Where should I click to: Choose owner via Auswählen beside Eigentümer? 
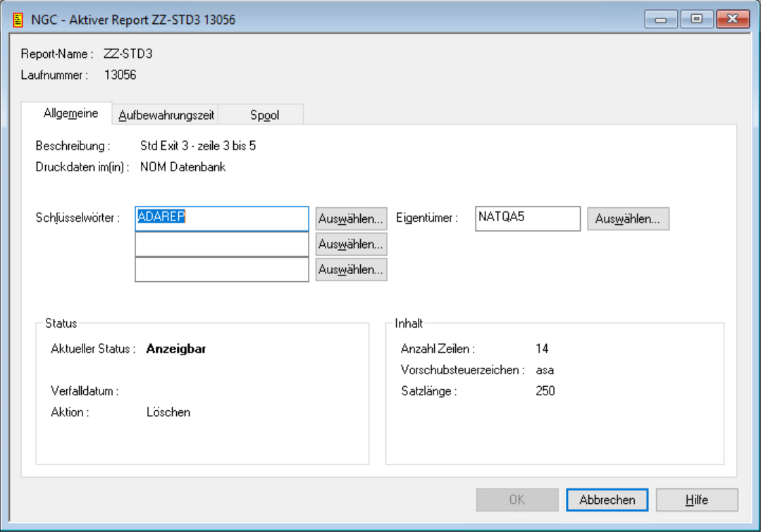(x=628, y=219)
